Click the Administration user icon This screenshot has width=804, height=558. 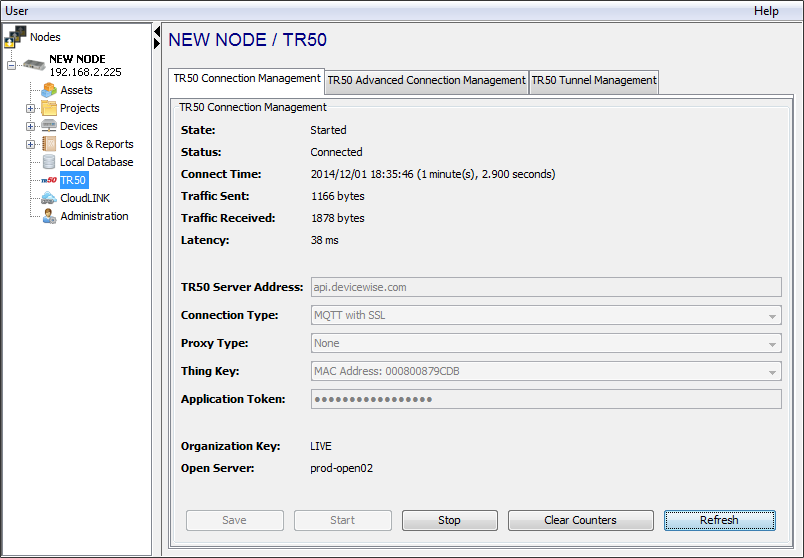click(x=49, y=216)
